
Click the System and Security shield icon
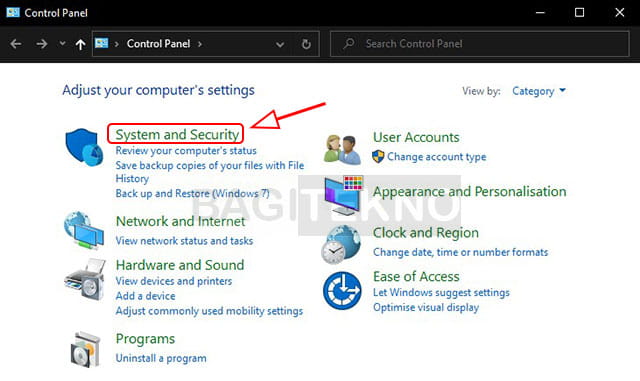[x=84, y=147]
